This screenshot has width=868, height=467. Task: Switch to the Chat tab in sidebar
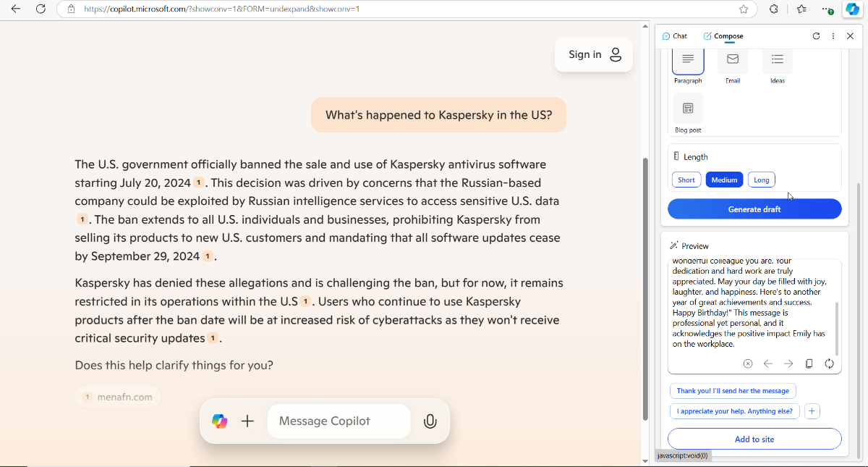(675, 36)
